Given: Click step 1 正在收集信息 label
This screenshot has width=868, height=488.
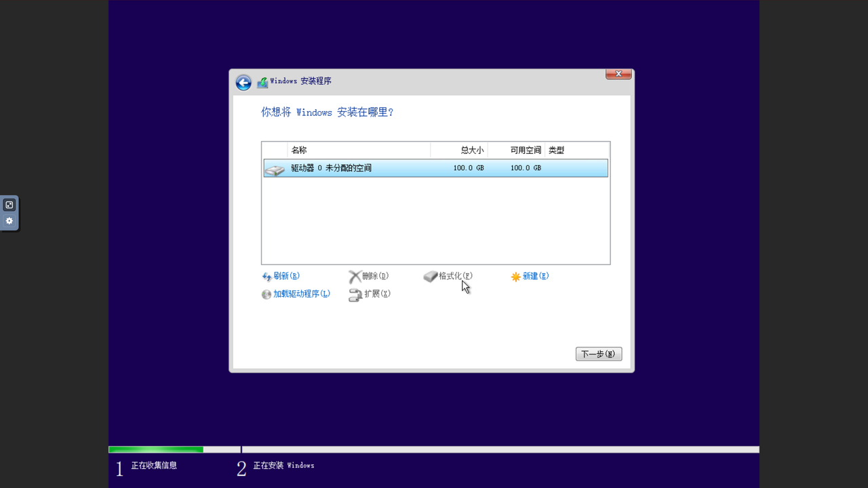Looking at the screenshot, I should [x=154, y=466].
